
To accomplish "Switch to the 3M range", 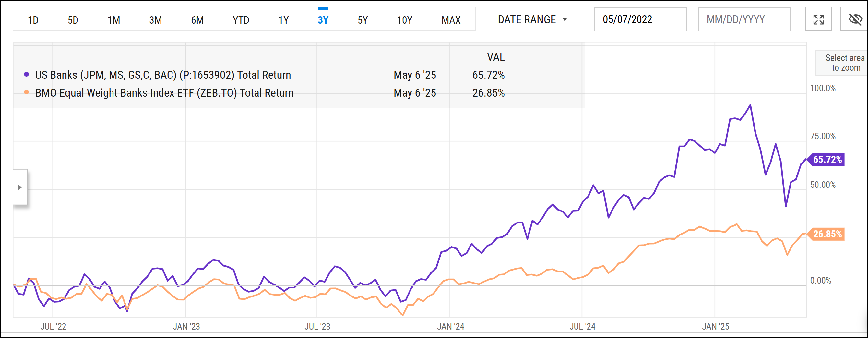I will point(155,20).
